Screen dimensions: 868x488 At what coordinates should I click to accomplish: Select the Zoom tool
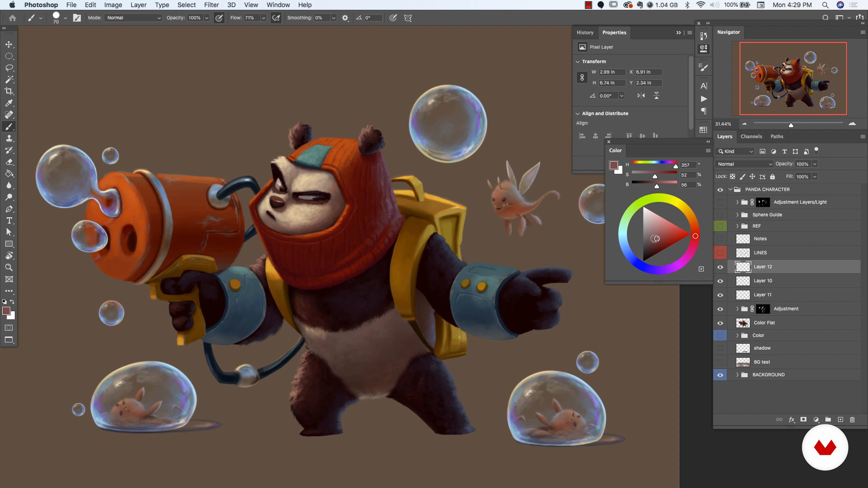click(x=9, y=268)
